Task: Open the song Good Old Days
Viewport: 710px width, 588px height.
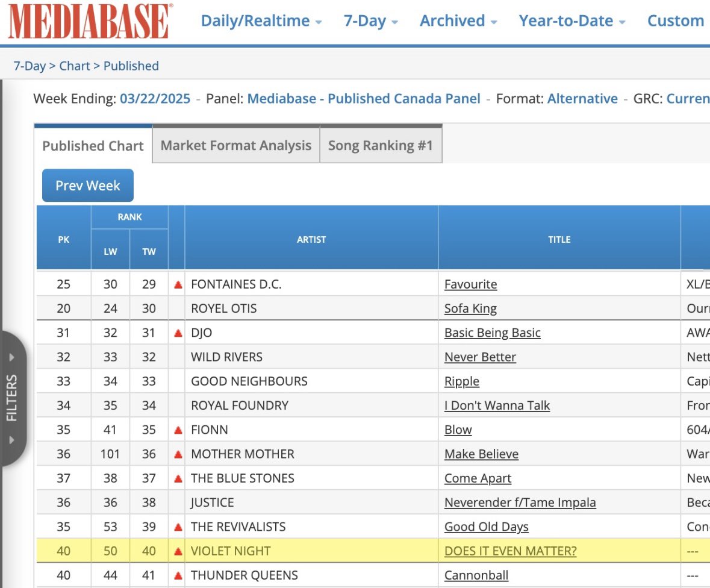Action: (x=487, y=527)
